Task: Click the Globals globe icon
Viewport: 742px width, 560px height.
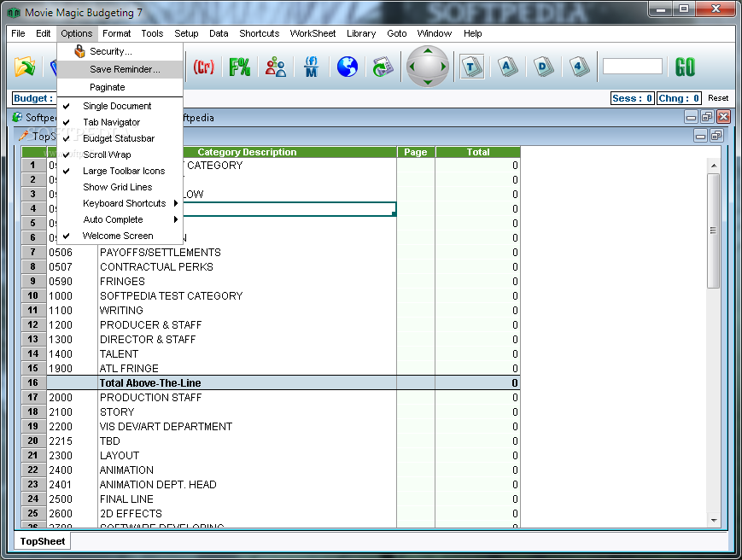Action: [x=348, y=67]
